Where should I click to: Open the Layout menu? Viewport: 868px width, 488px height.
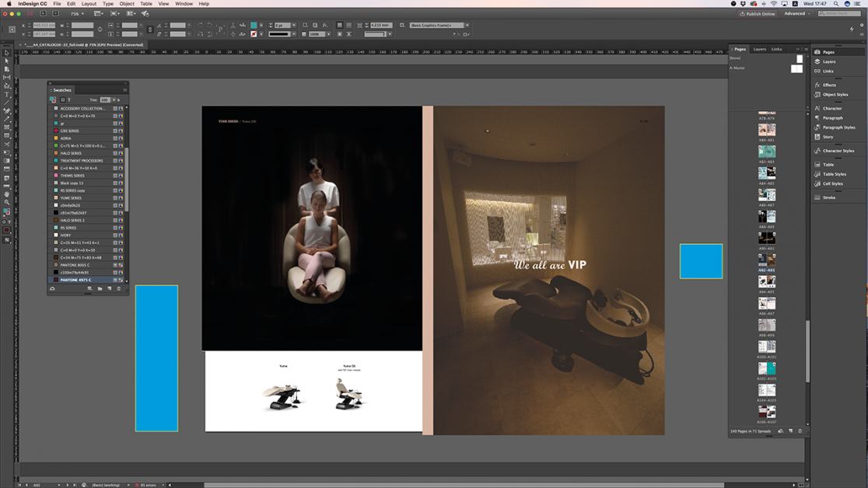[x=89, y=4]
